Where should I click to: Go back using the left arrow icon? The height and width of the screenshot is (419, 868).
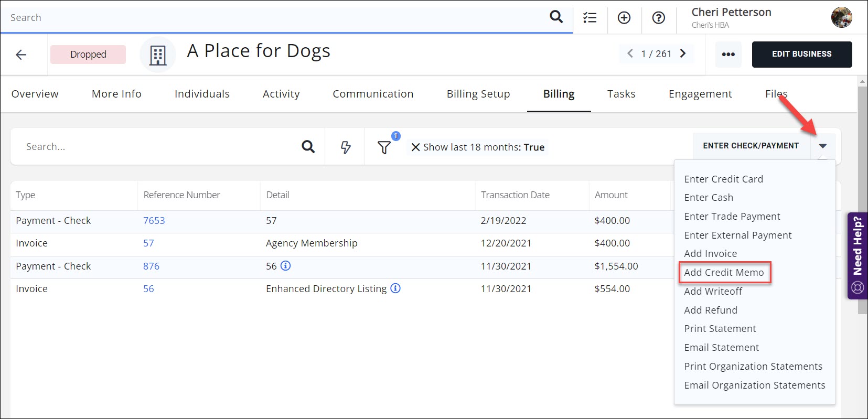(x=21, y=55)
